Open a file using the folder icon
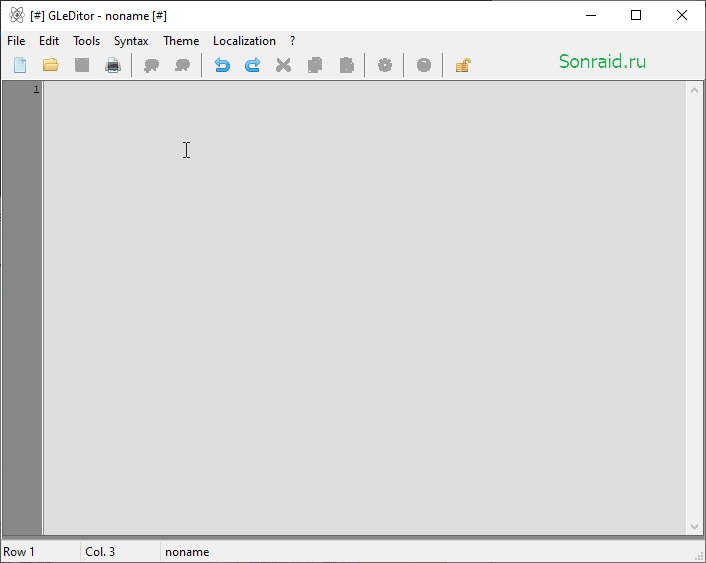This screenshot has height=563, width=706. coord(51,65)
